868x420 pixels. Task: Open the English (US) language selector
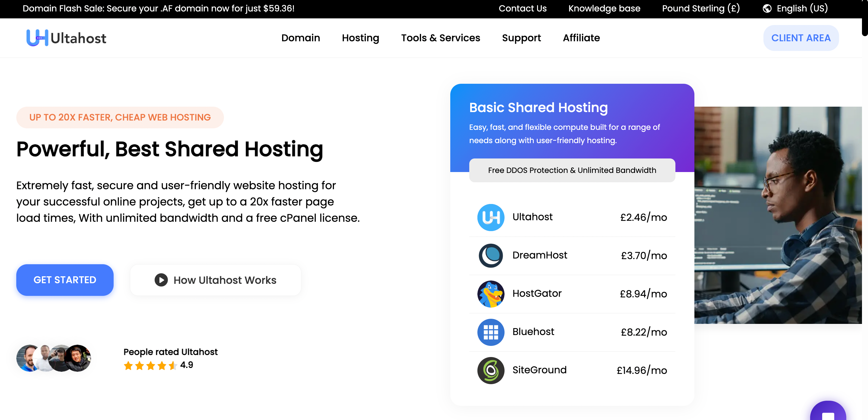(802, 8)
